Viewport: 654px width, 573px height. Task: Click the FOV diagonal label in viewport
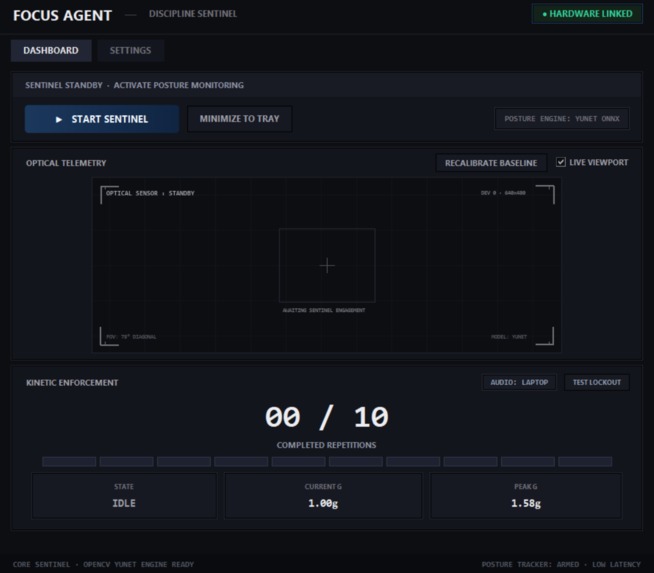pos(131,337)
